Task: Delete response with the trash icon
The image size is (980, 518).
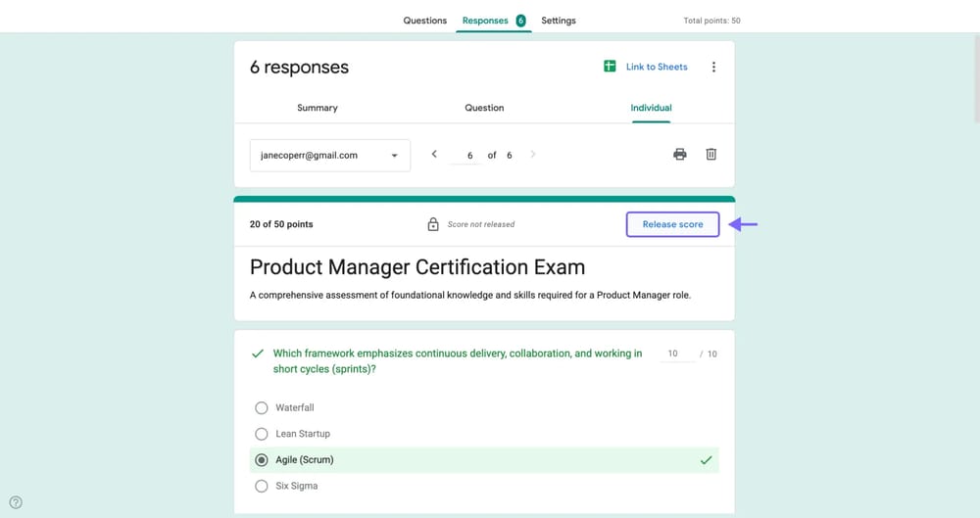Action: coord(711,155)
